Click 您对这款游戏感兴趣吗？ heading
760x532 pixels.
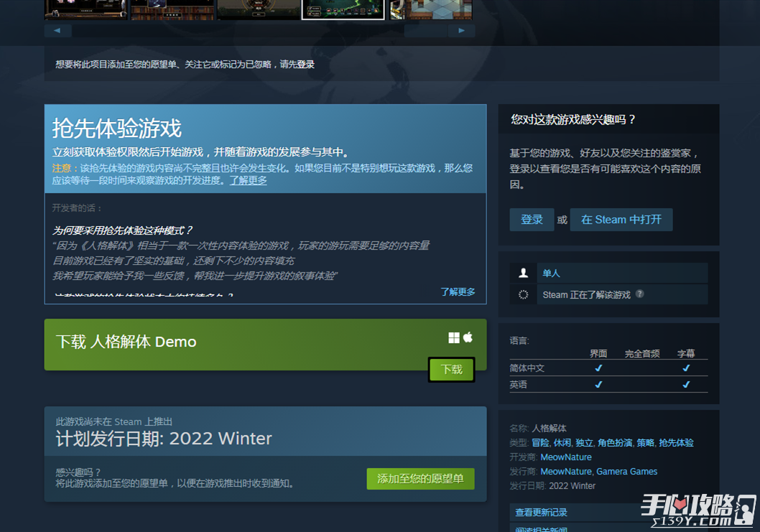tap(573, 120)
